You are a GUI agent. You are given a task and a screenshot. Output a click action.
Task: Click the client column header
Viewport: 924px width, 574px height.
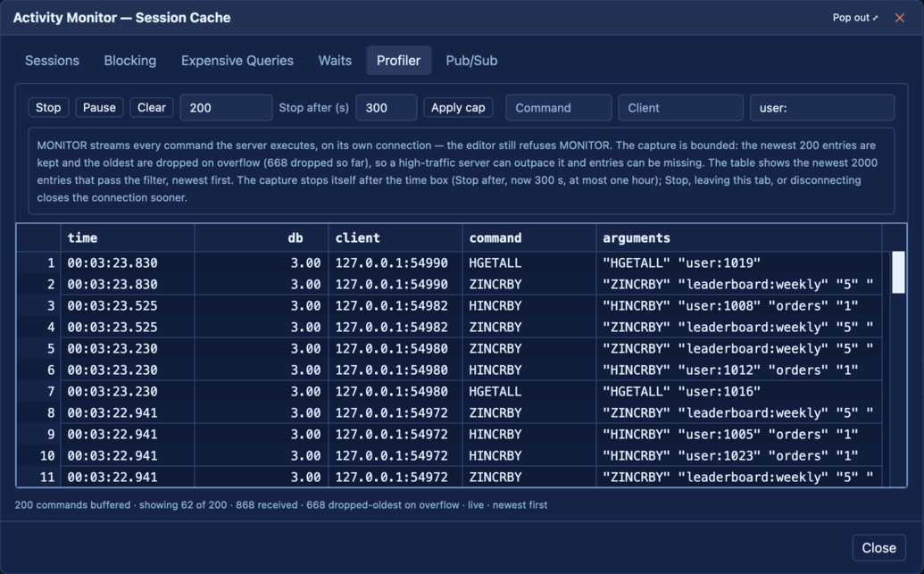[395, 238]
